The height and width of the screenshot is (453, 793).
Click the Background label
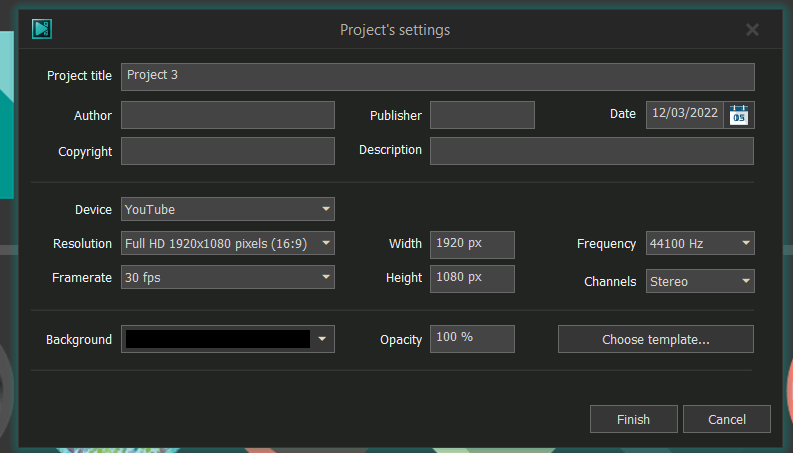pyautogui.click(x=79, y=339)
